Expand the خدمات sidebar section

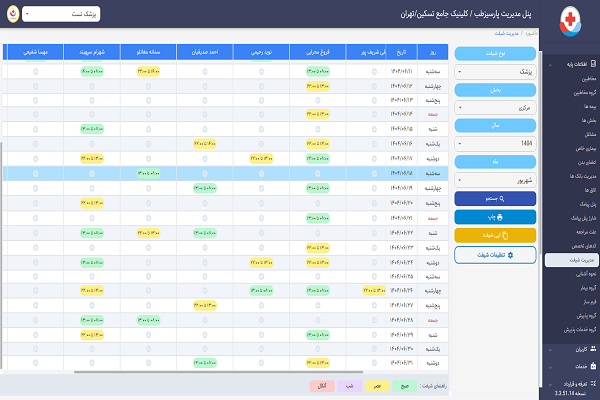550,367
